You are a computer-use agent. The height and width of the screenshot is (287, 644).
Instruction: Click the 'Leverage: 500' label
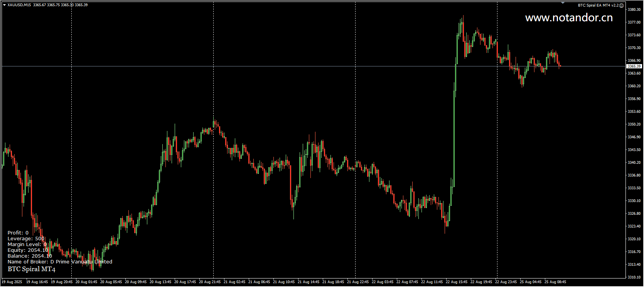[x=26, y=239]
